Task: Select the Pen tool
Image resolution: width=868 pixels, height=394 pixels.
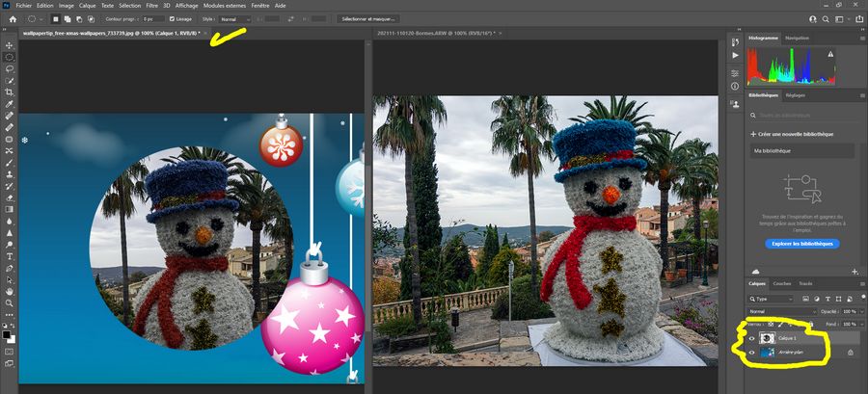Action: [x=10, y=268]
